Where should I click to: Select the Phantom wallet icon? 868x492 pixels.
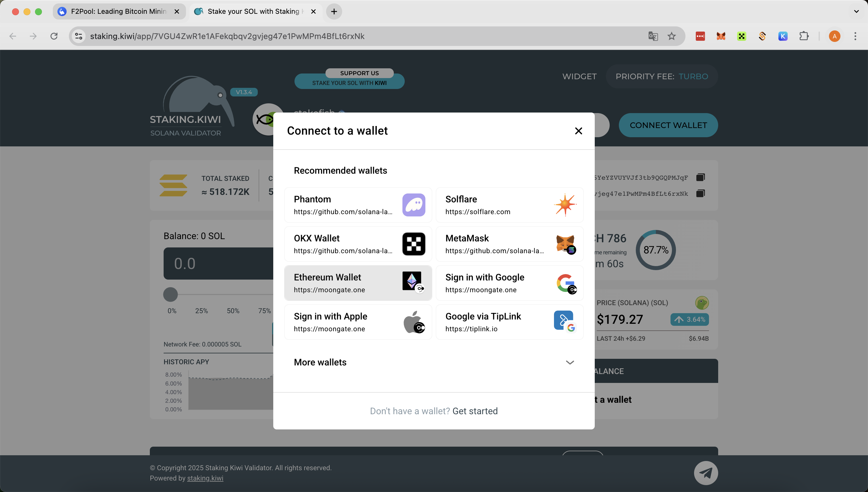point(414,205)
